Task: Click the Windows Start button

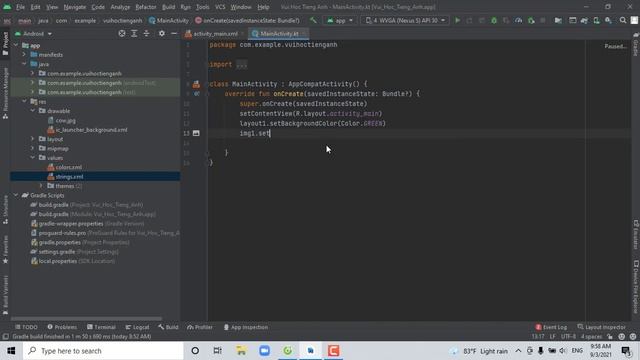Action: pyautogui.click(x=11, y=351)
